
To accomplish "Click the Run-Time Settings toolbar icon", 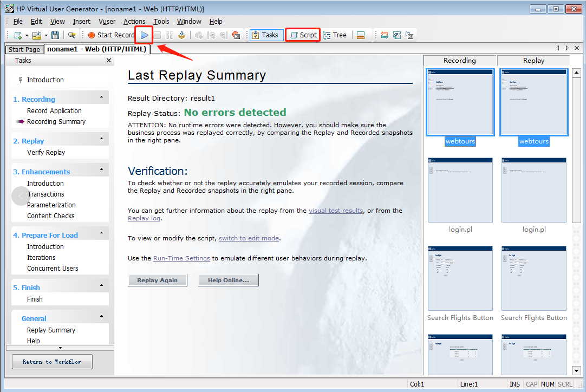I will tap(409, 35).
